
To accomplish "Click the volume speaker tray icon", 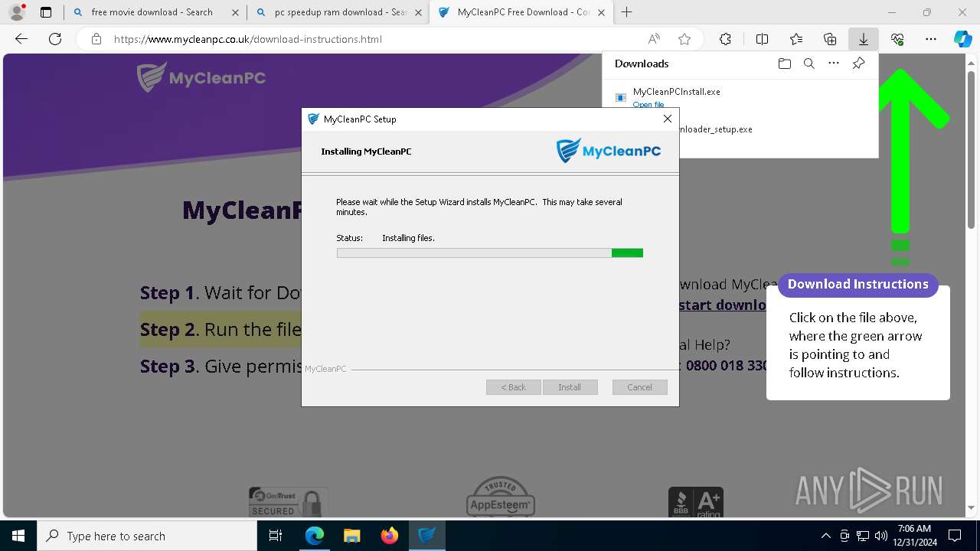I will click(x=881, y=536).
